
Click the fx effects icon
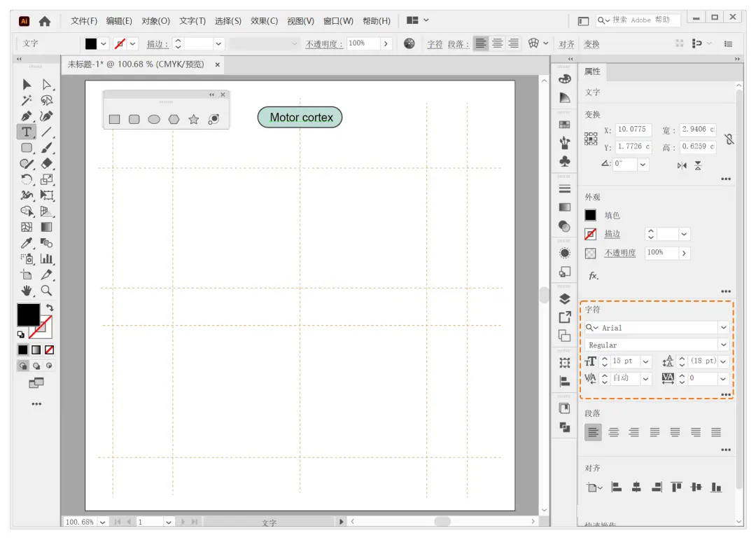click(x=594, y=275)
